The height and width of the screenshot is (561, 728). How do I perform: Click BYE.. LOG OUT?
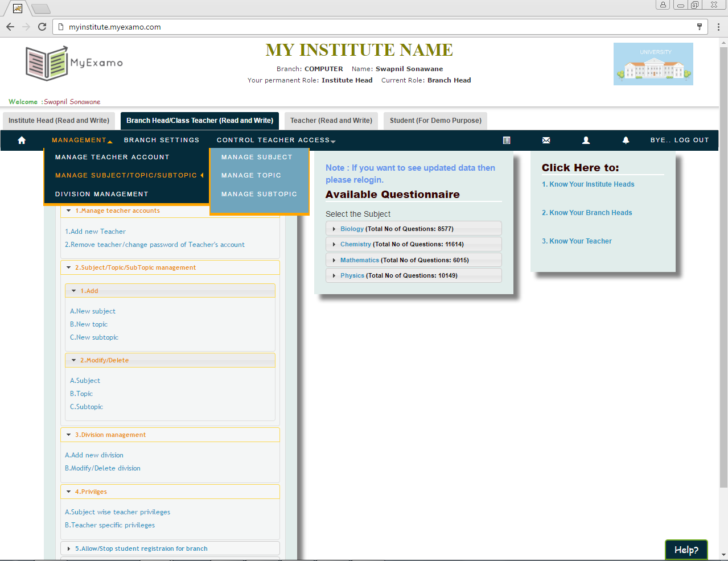680,140
